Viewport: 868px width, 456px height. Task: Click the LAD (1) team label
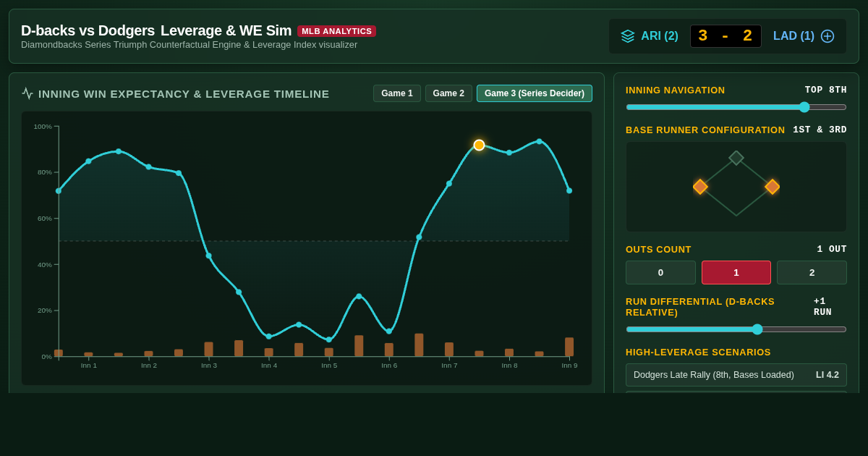793,36
